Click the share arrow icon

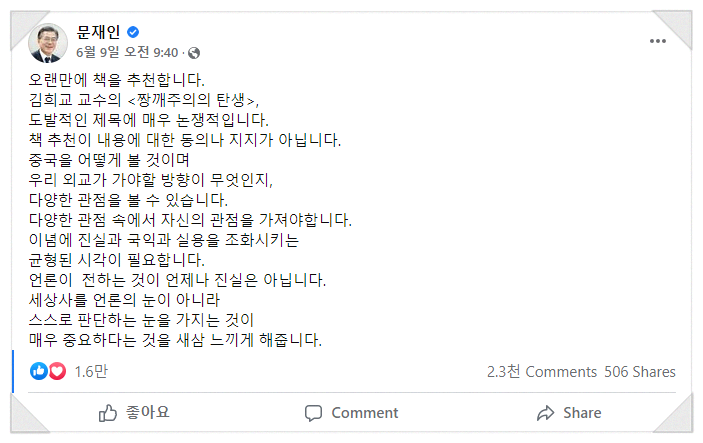(545, 412)
